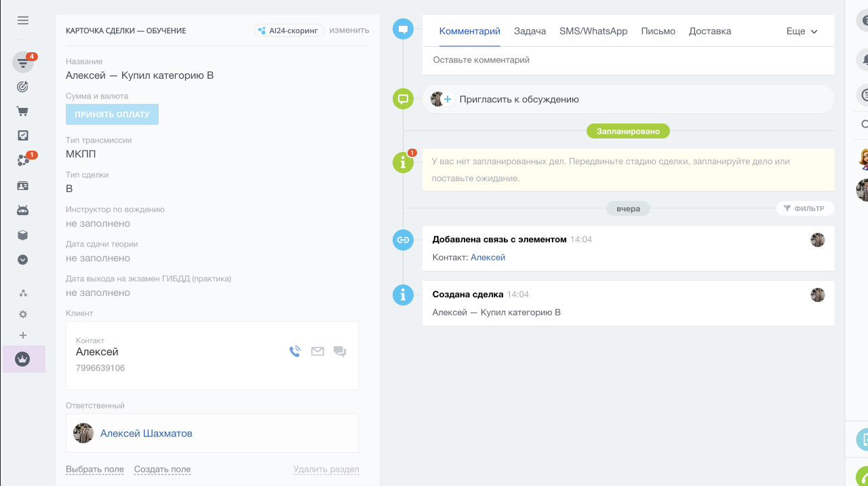The image size is (868, 486).
Task: Click the вчера date label
Action: tap(628, 208)
